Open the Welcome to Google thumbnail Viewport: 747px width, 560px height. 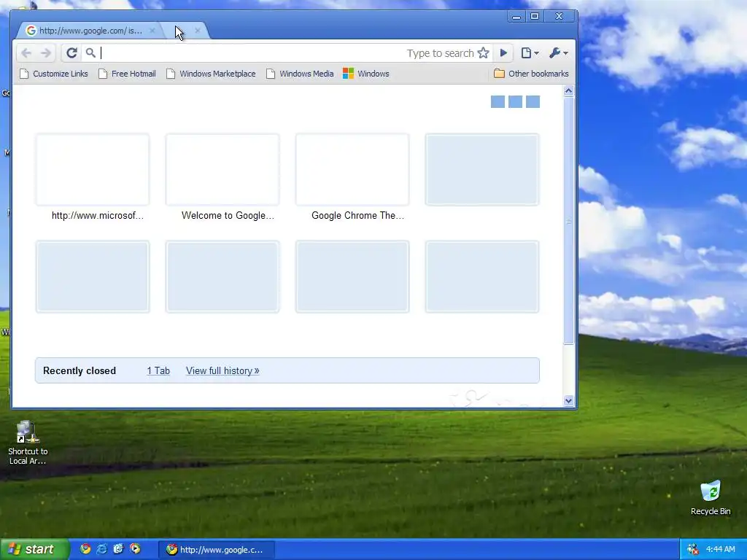click(222, 169)
